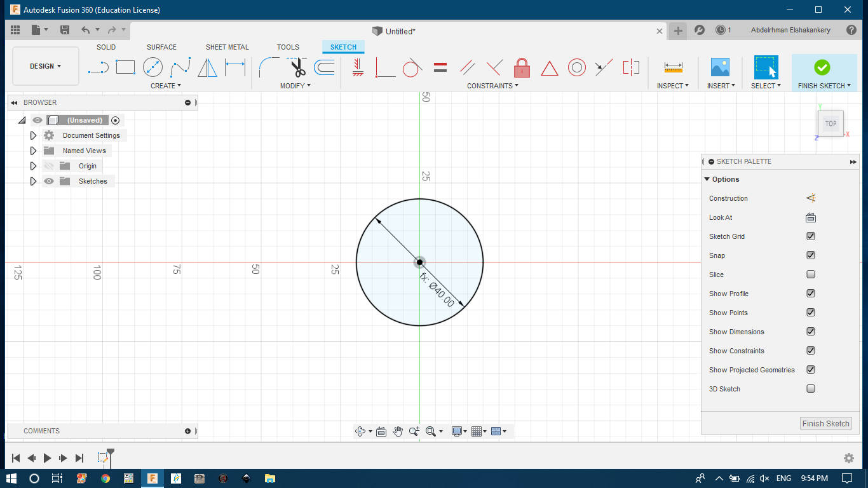868x488 pixels.
Task: Open the INSPECT dropdown menu
Action: click(673, 86)
